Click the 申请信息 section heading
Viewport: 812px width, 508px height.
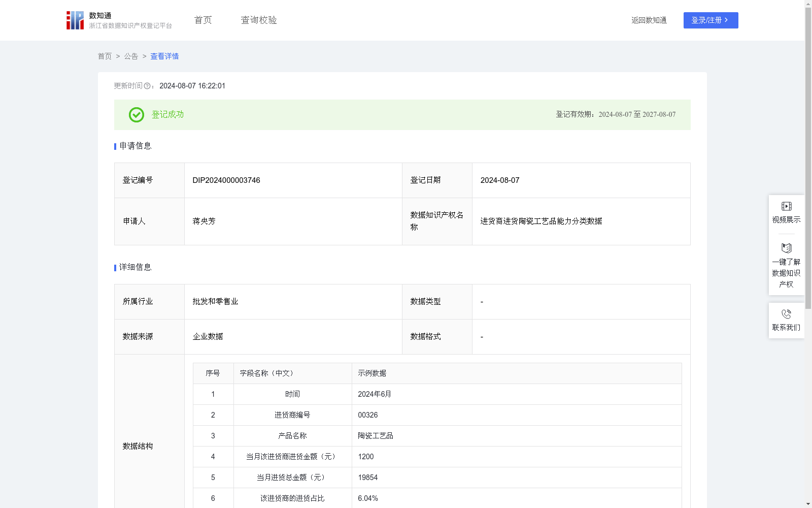tap(135, 146)
